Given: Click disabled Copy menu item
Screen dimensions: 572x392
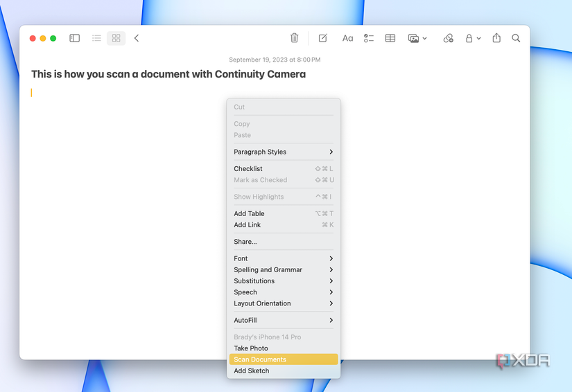Looking at the screenshot, I should 284,124.
